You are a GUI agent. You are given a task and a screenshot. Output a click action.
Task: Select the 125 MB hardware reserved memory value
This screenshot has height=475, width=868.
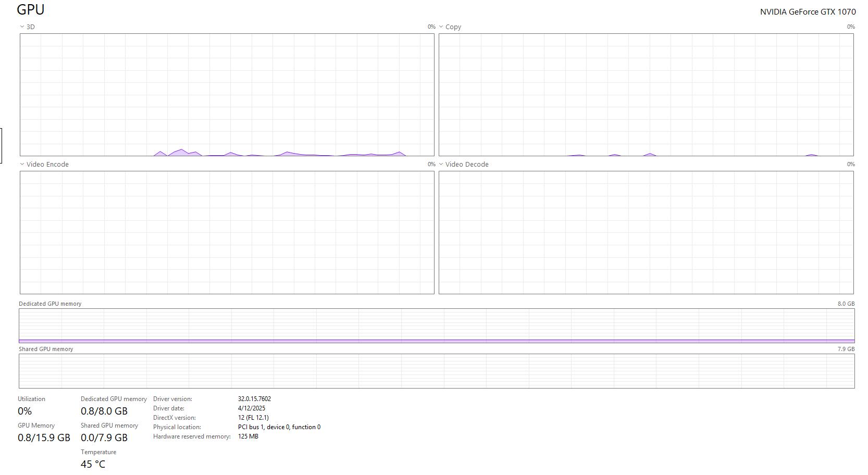coord(248,436)
